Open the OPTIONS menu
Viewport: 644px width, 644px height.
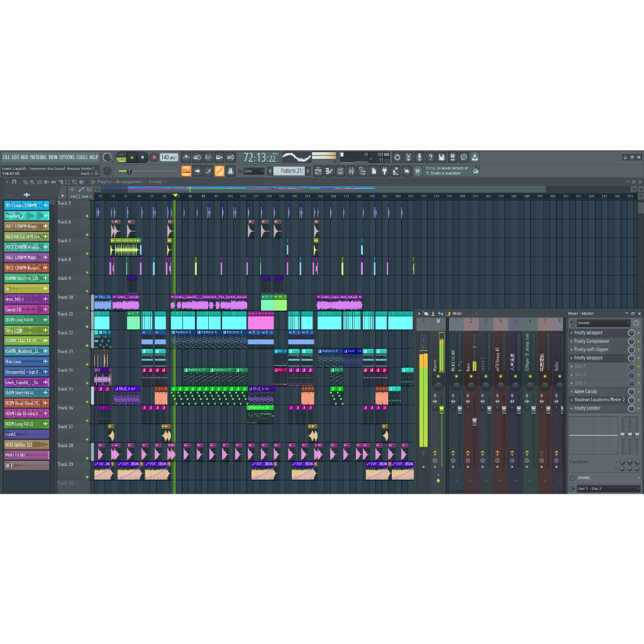click(x=66, y=157)
